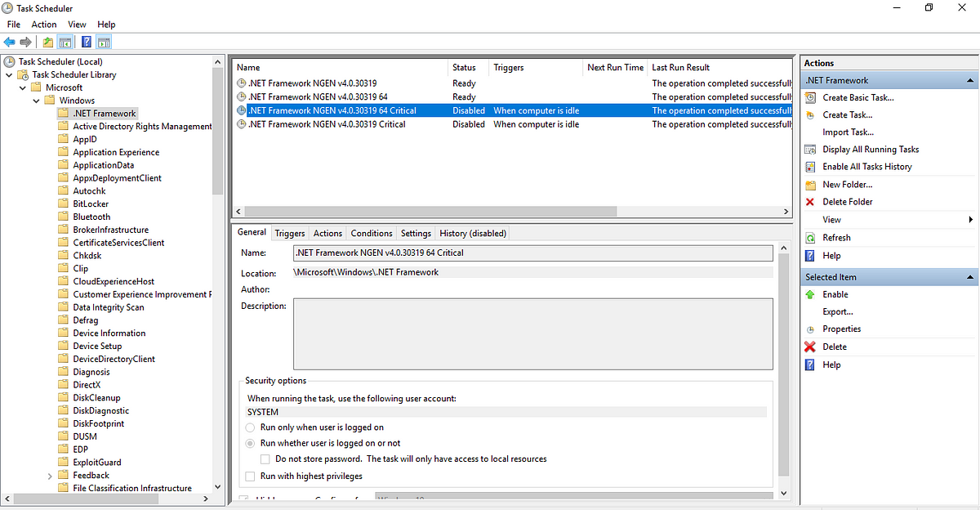This screenshot has width=980, height=510.
Task: Switch to the Settings tab
Action: [416, 234]
